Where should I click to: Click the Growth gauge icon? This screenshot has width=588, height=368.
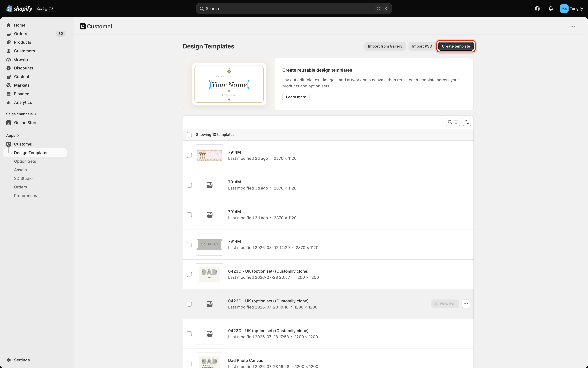(9, 59)
